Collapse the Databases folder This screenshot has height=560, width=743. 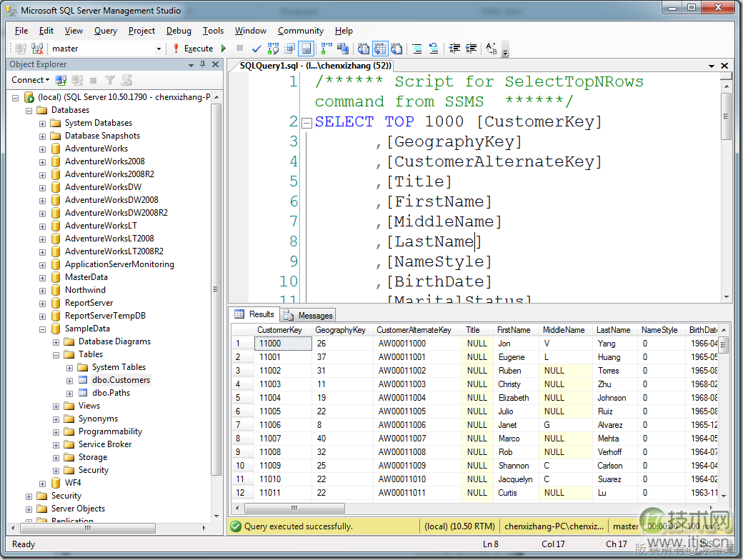pos(29,111)
